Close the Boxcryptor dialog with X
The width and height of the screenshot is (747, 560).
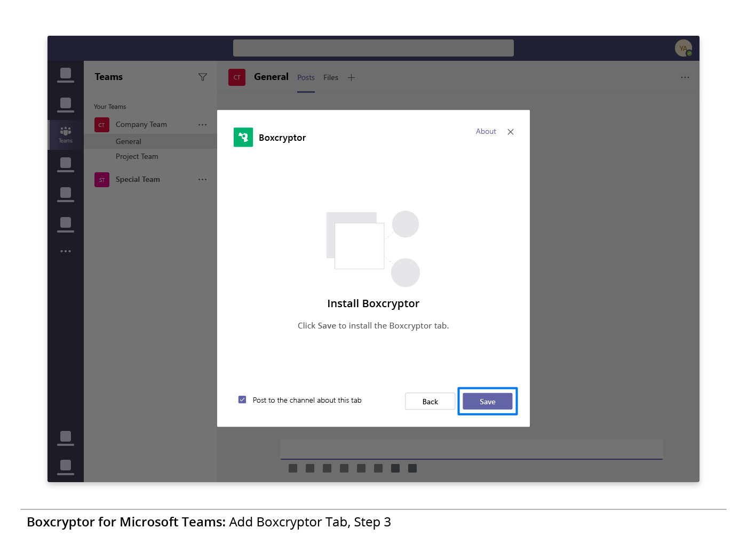coord(511,132)
